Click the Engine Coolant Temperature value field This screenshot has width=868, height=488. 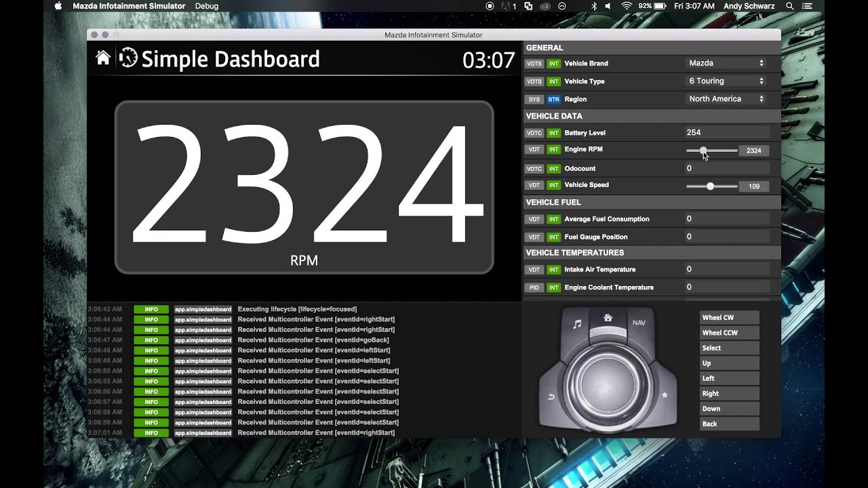(x=727, y=287)
